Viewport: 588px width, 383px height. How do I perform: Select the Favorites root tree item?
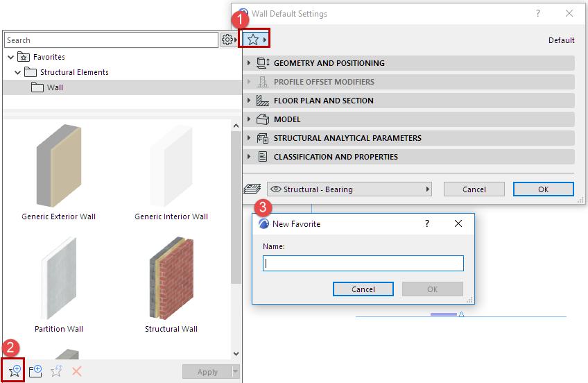[x=49, y=57]
